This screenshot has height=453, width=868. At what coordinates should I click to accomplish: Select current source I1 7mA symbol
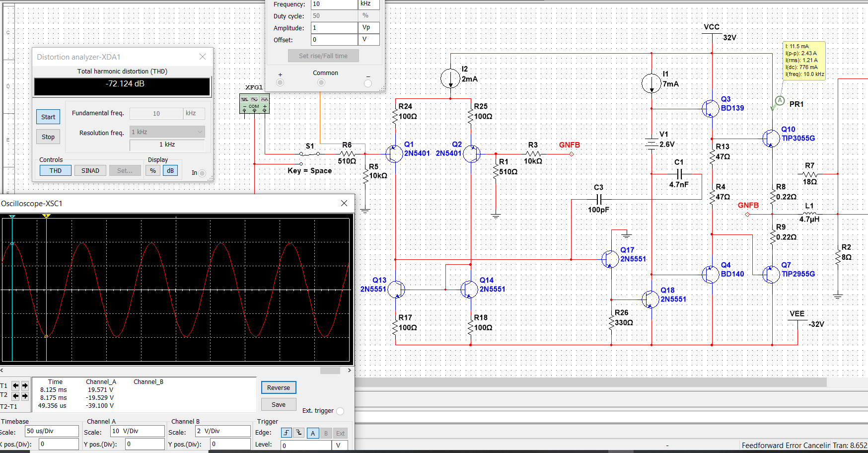click(651, 83)
